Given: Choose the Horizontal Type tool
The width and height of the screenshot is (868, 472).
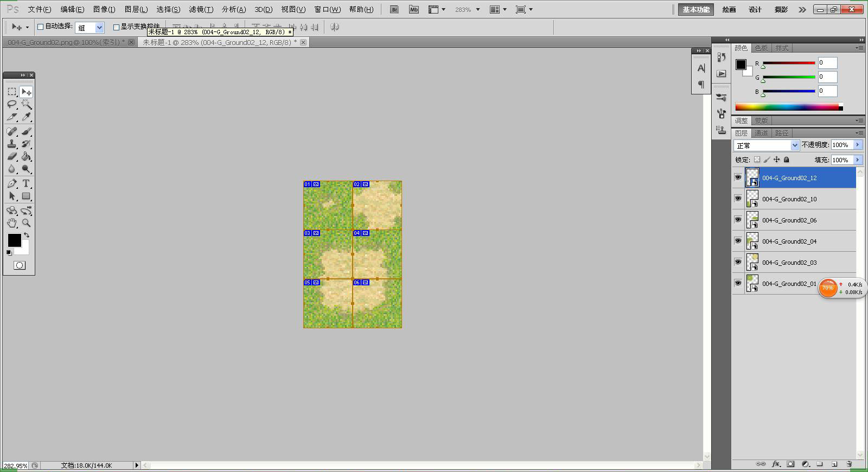Looking at the screenshot, I should coord(26,183).
